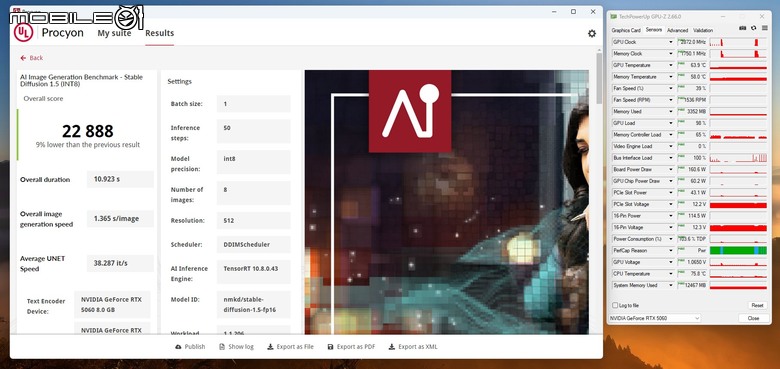Click the Bus Interface Load 100 % value
This screenshot has width=780, height=369.
[692, 158]
